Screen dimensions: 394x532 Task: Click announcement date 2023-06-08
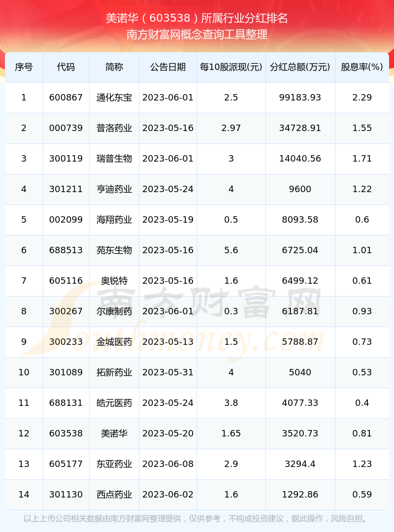coord(168,464)
